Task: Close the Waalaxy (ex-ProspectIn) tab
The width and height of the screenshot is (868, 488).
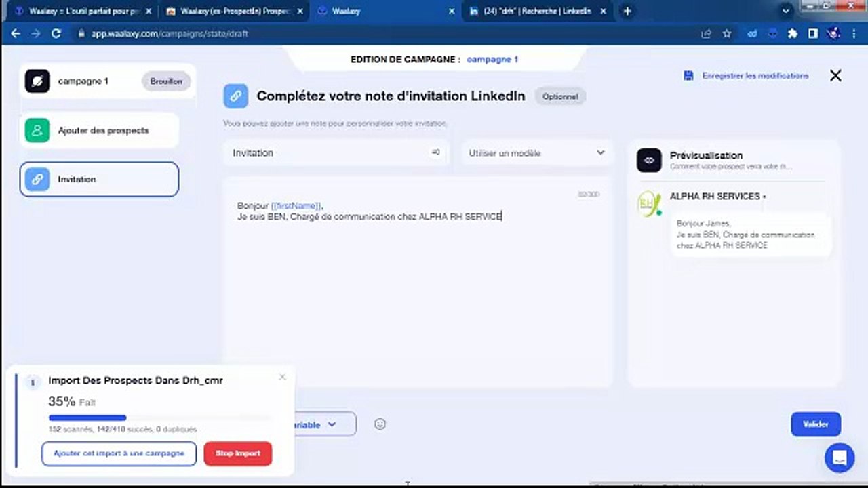Action: [x=300, y=12]
